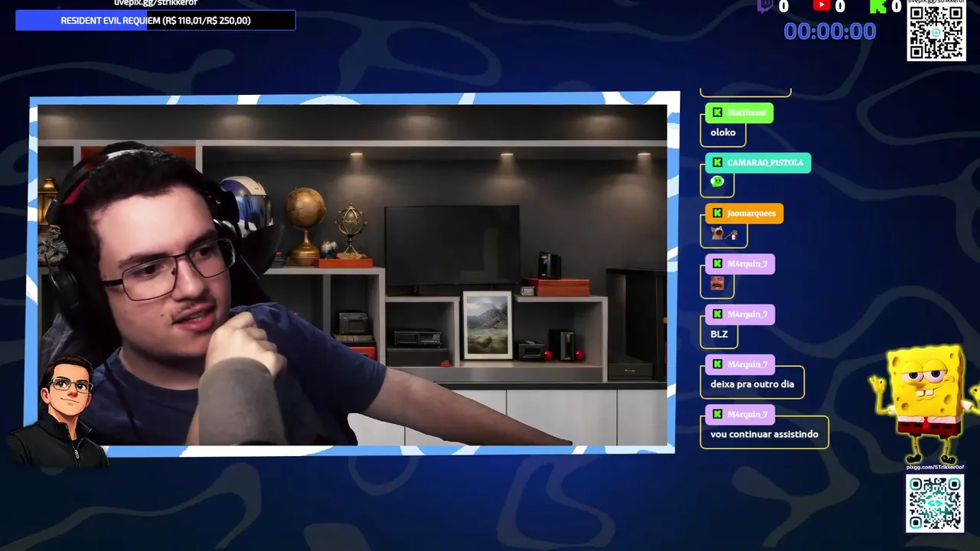The width and height of the screenshot is (980, 551).
Task: Click the Twitch logo icon
Action: 765,6
